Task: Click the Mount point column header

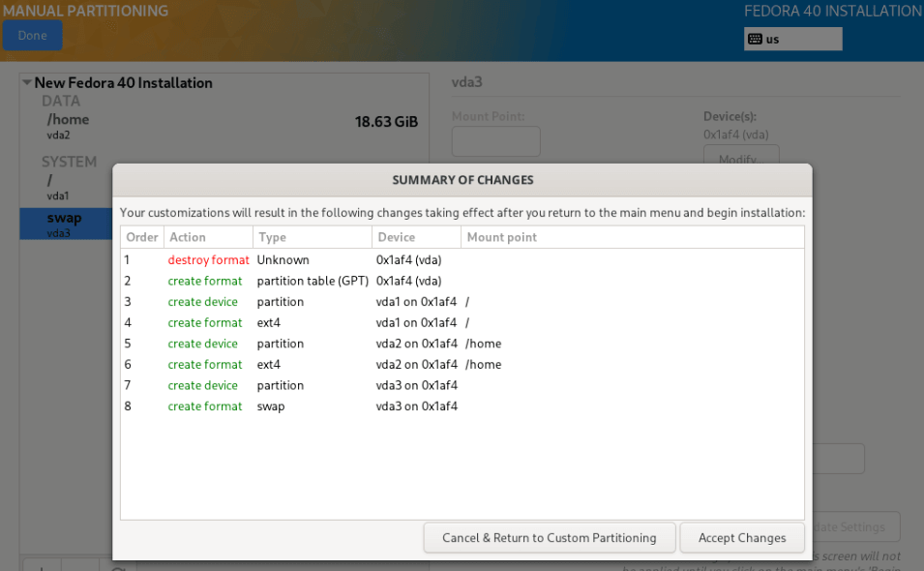Action: click(x=633, y=237)
